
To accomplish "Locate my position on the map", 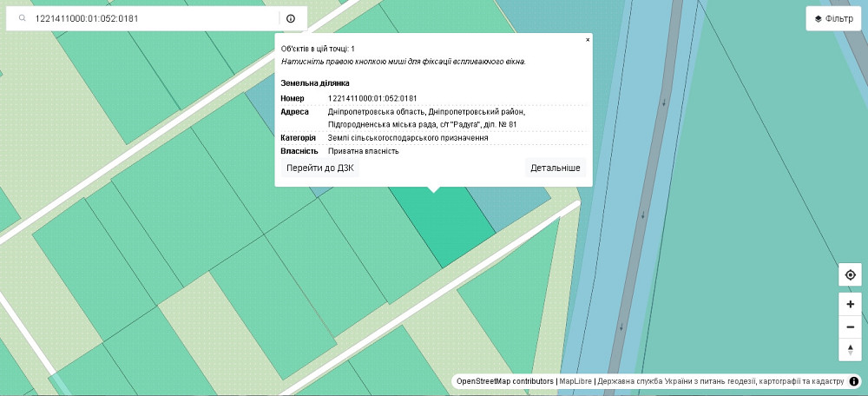I will [850, 275].
